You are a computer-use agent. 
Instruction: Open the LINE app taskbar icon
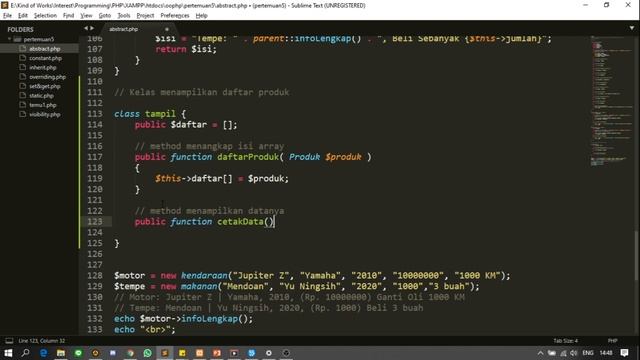[x=78, y=353]
